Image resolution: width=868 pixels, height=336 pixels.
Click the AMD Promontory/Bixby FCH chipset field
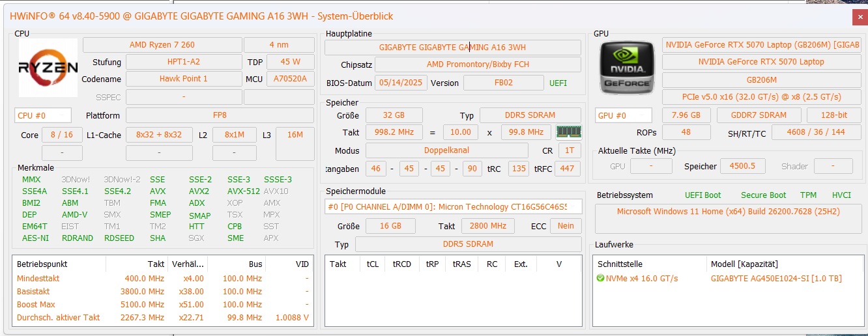478,64
